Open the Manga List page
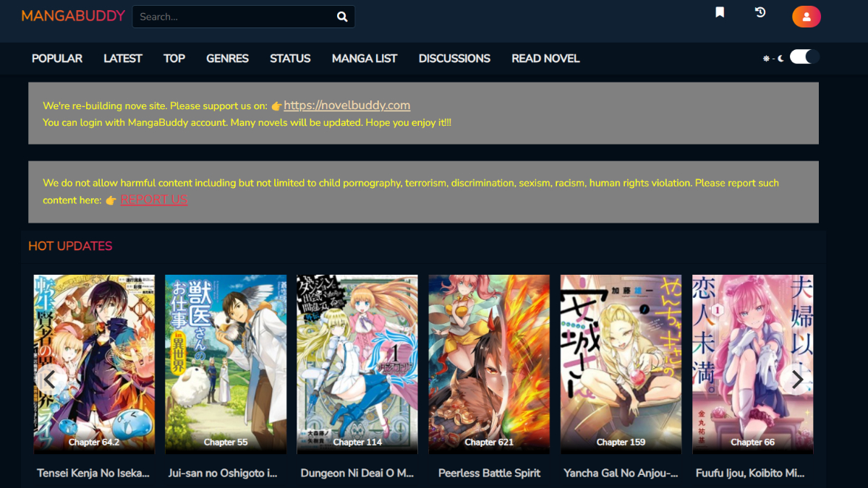 365,59
